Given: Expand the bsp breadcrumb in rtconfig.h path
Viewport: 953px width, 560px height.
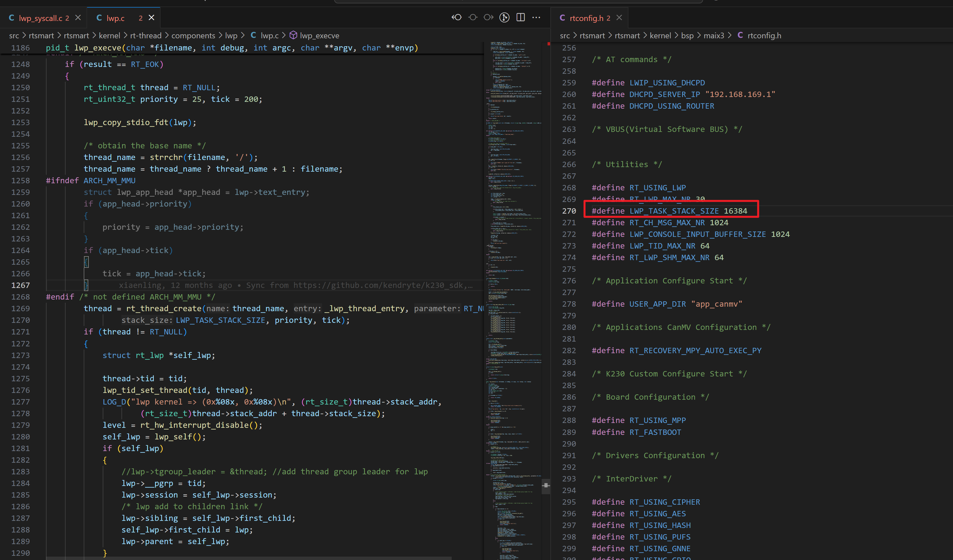Looking at the screenshot, I should 687,35.
